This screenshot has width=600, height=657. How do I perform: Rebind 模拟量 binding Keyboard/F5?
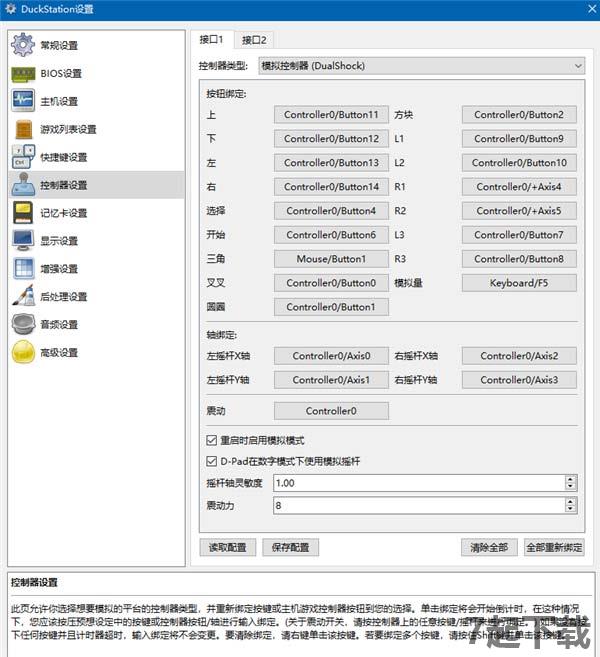(519, 283)
